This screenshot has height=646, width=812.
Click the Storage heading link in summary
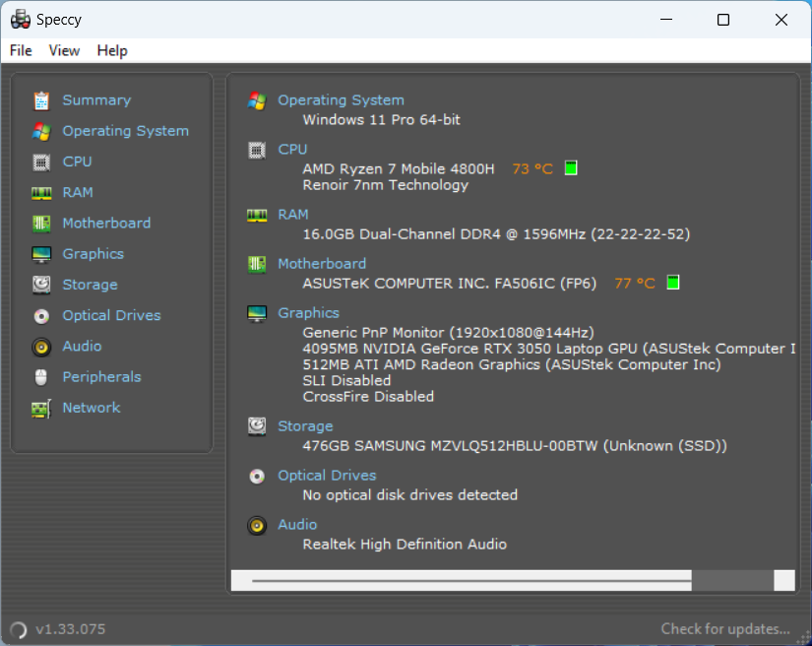pos(305,425)
